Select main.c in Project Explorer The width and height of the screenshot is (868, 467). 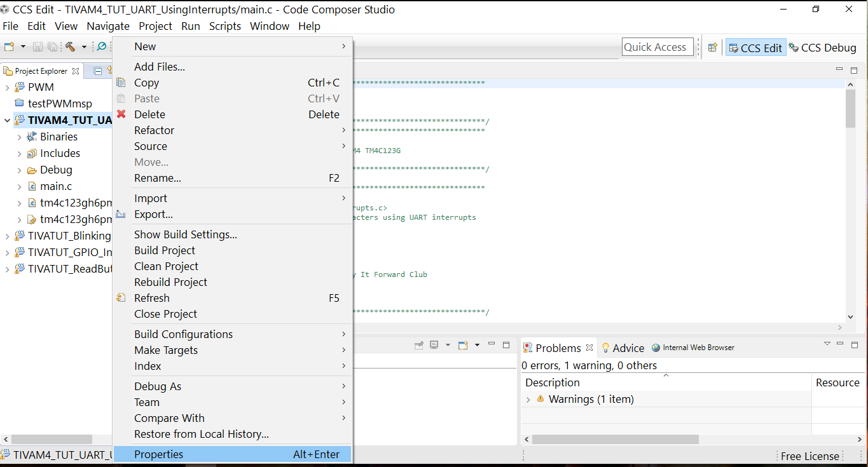56,186
